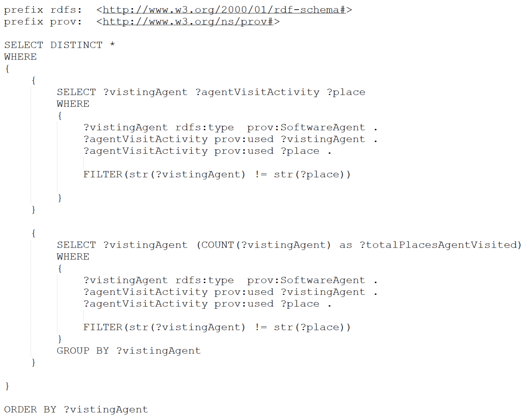Screen dimensions: 524x420
Task: Click the GROUP BY ?vistingAgent clause
Action: click(129, 351)
